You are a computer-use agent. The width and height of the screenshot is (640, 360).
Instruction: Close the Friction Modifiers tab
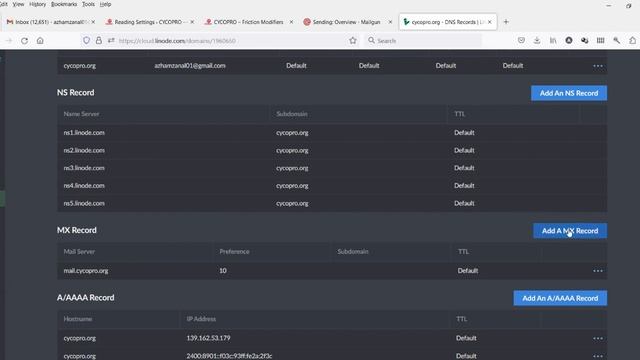pyautogui.click(x=291, y=22)
